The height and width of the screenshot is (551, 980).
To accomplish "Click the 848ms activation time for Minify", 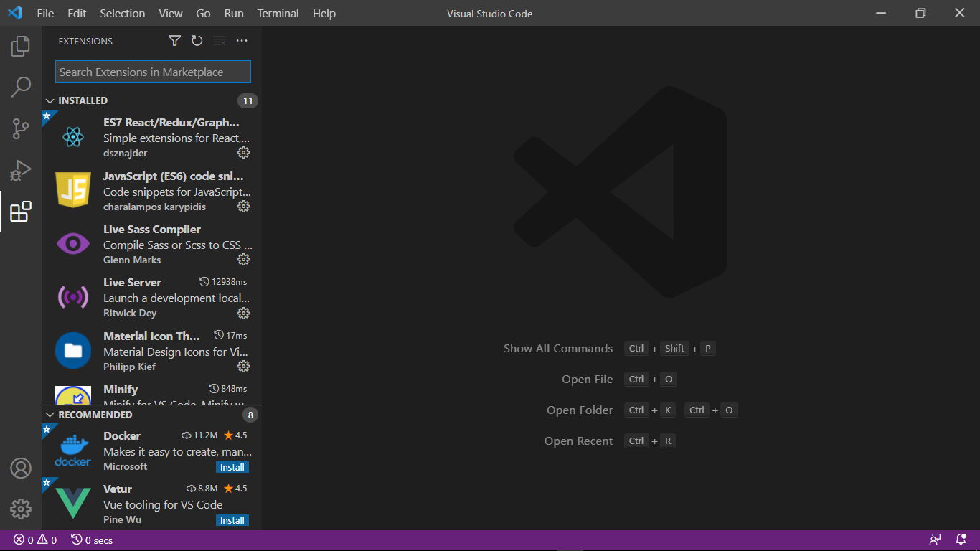I will 228,389.
